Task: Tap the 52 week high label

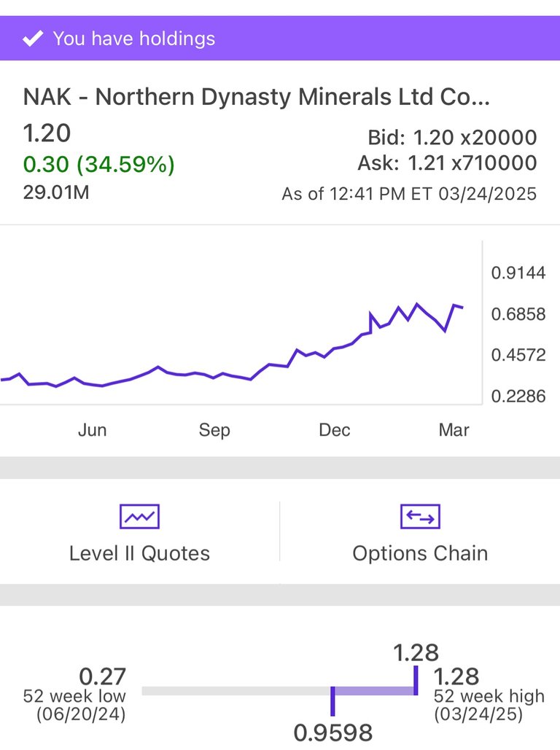Action: coord(489,696)
